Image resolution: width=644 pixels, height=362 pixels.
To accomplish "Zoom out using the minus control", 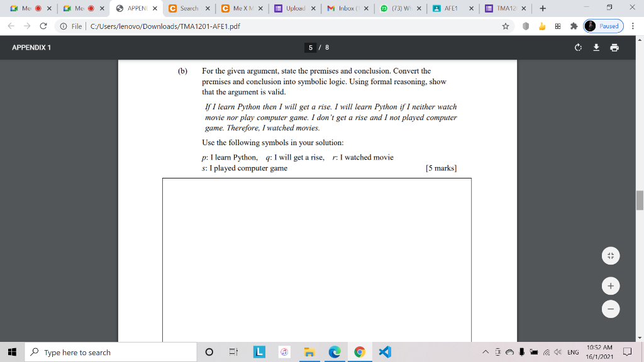I will coord(611,309).
